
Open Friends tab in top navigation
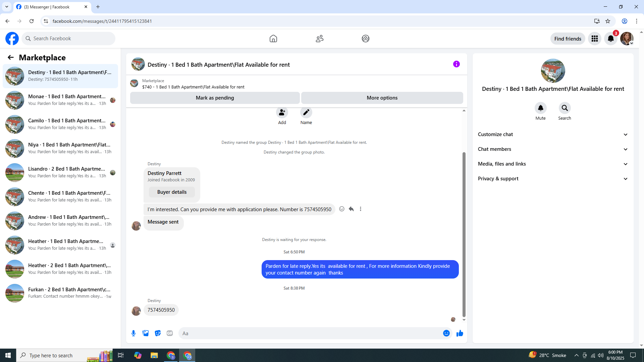[x=319, y=39]
